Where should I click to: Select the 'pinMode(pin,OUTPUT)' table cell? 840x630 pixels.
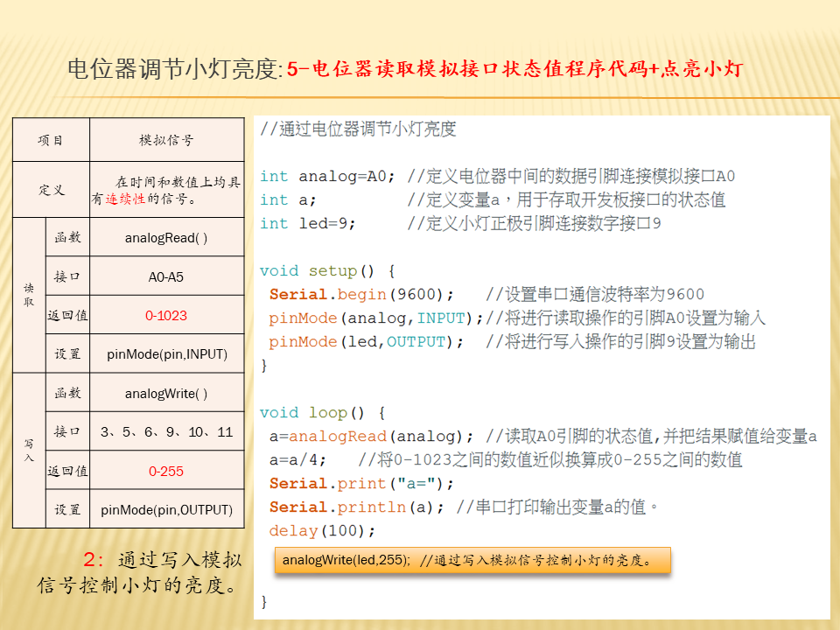tap(166, 509)
